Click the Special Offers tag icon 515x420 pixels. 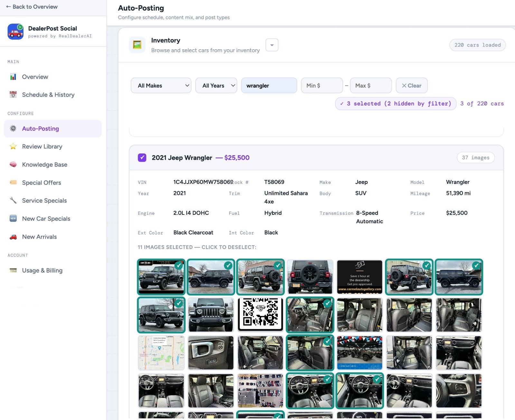(x=13, y=182)
